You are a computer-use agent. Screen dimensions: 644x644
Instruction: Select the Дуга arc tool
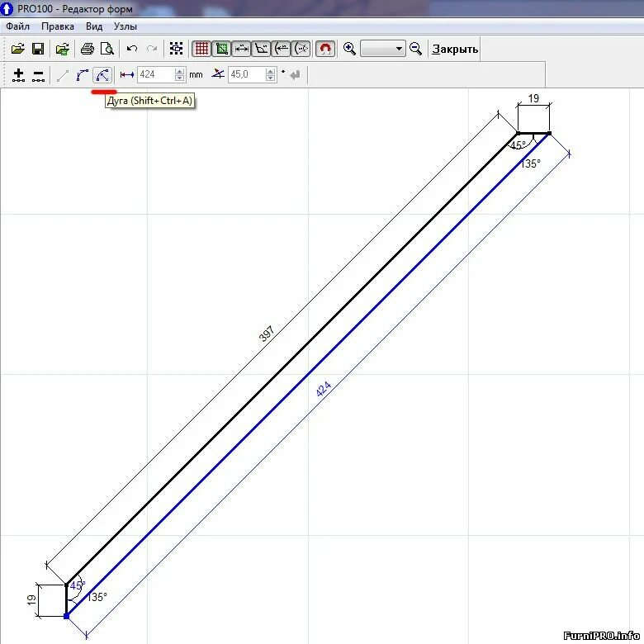coord(102,75)
